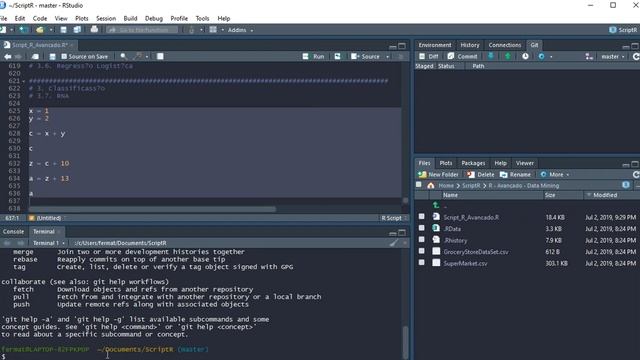
Task: Click the Open File folder icon
Action: (x=40, y=30)
